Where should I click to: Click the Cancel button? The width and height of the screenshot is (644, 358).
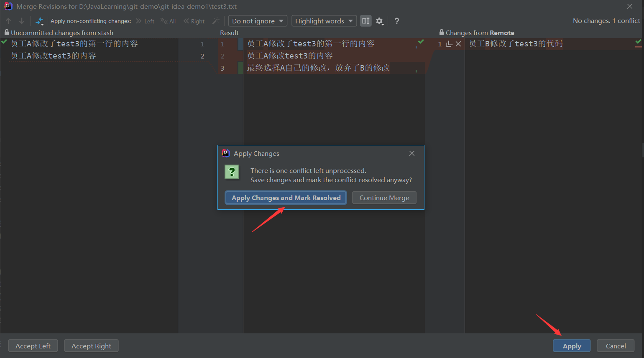point(616,346)
